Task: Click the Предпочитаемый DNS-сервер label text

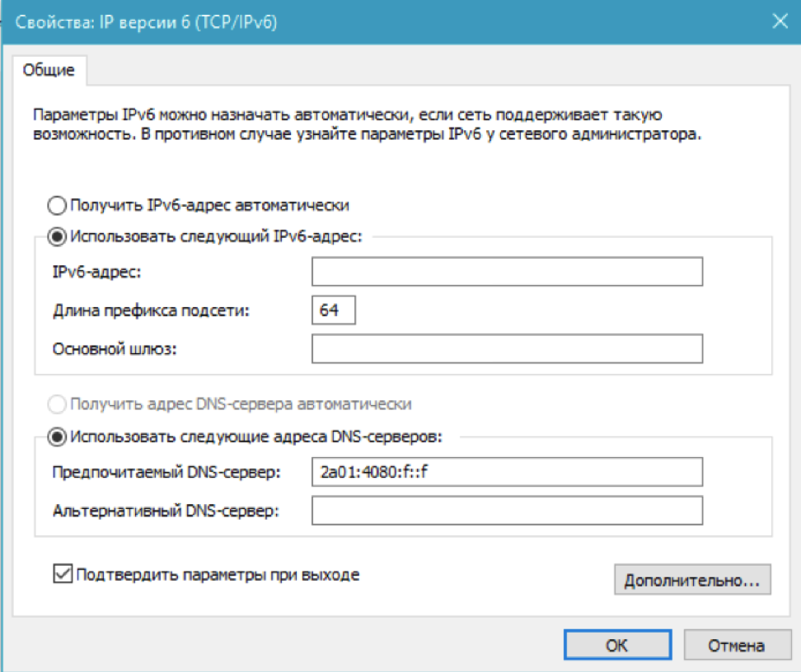Action: pos(166,473)
